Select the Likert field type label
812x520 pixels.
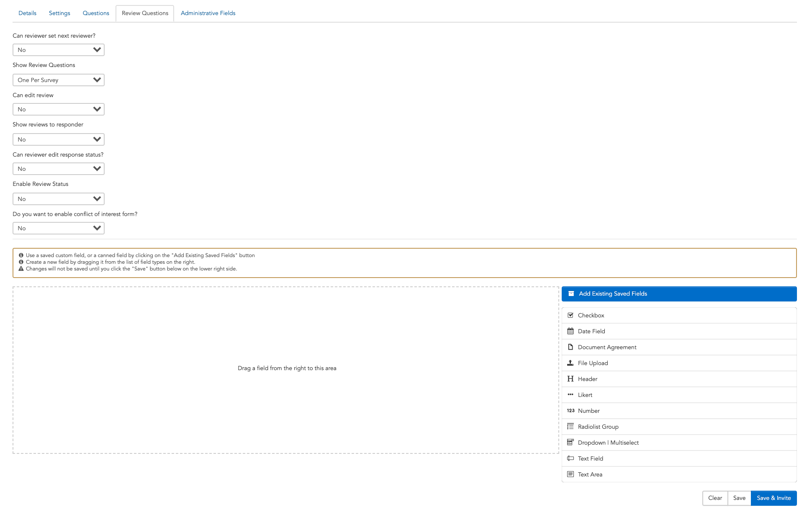585,395
